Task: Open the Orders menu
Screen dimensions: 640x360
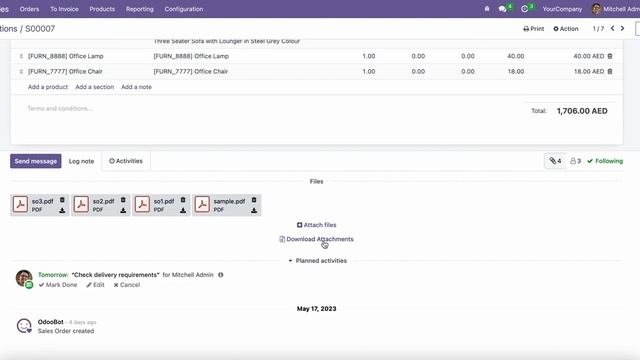Action: [x=29, y=9]
